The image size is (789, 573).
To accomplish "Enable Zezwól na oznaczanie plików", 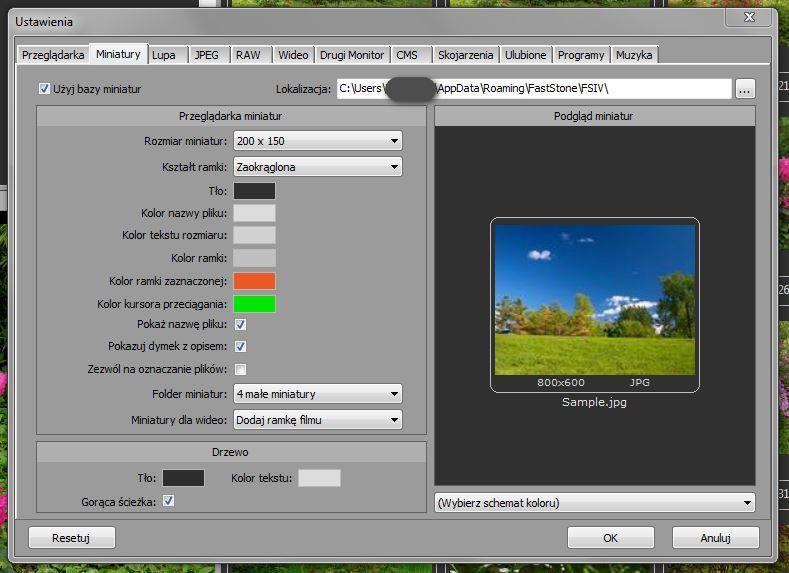I will pos(241,370).
